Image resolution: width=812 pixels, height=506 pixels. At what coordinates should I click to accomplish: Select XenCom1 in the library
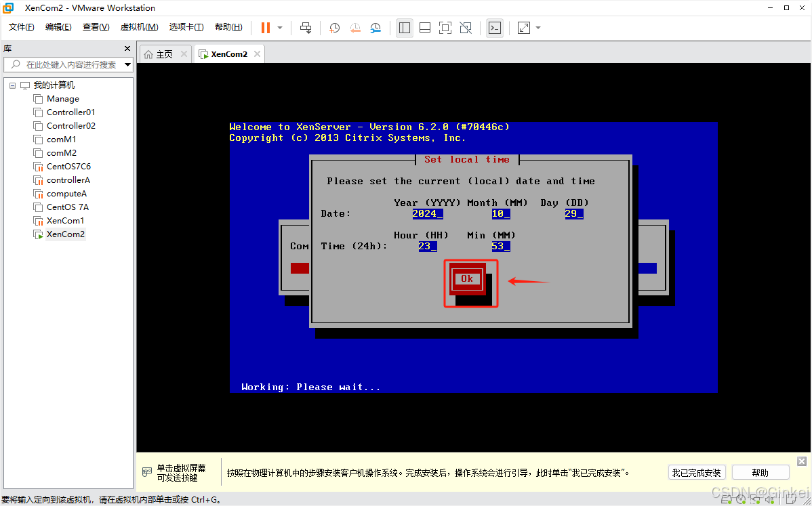point(65,220)
